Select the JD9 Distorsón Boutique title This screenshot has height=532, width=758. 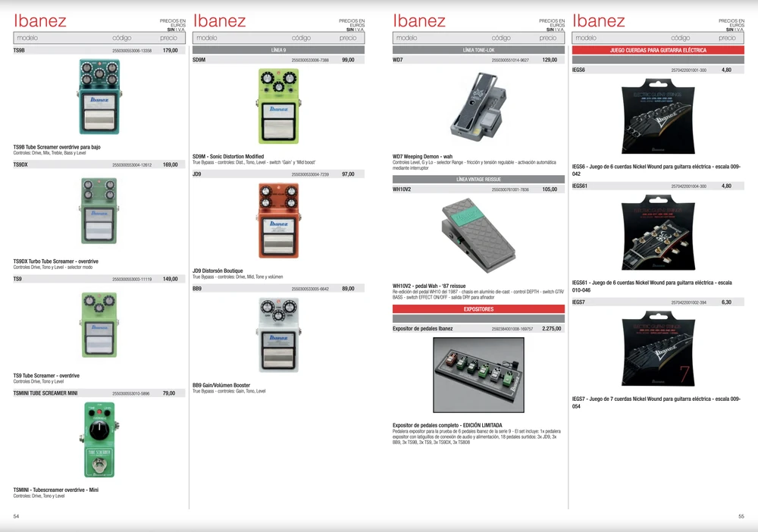218,271
